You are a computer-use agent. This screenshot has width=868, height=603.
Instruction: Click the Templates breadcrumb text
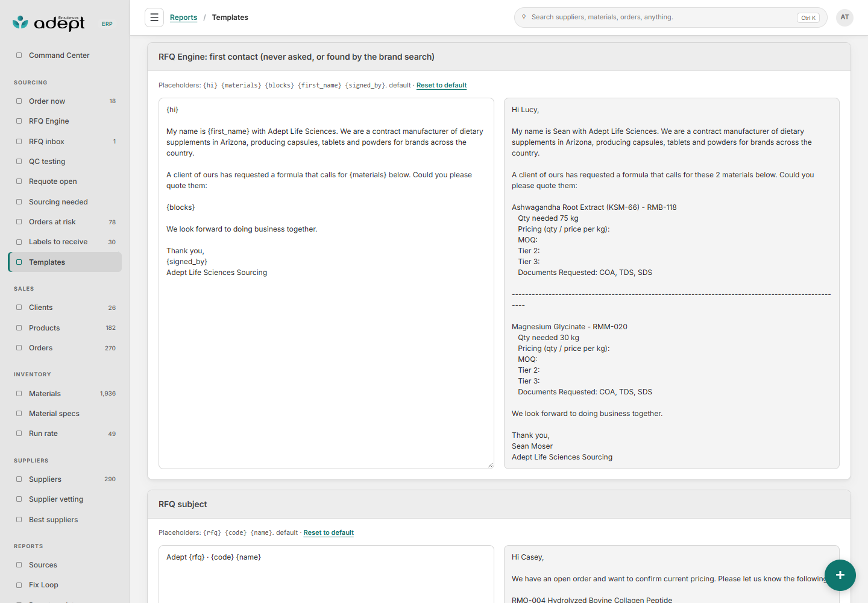(x=230, y=17)
